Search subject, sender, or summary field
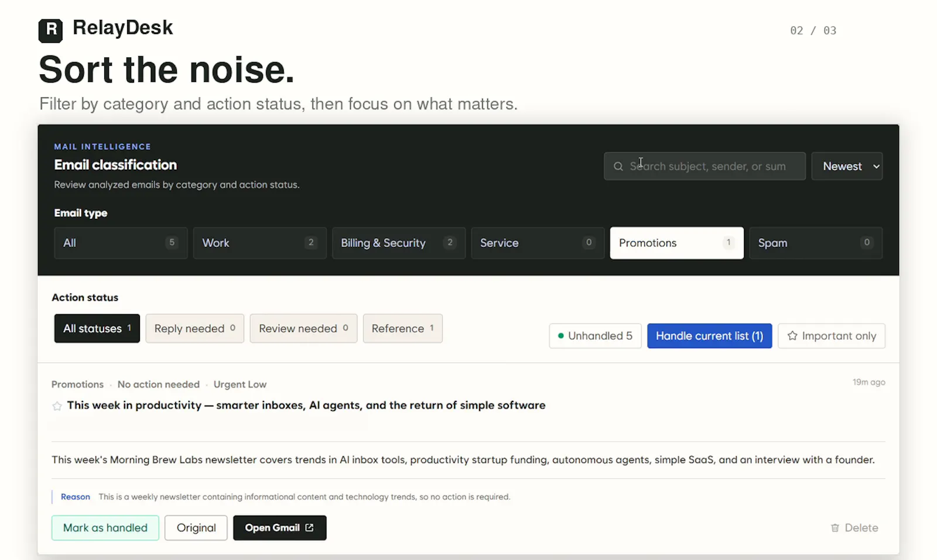The image size is (937, 560). tap(705, 166)
